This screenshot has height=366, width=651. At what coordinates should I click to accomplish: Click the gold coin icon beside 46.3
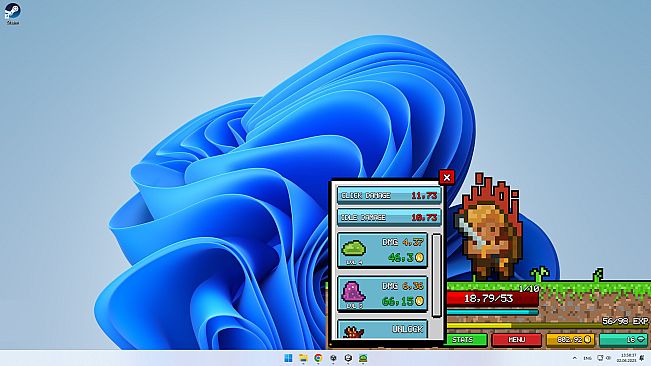tap(419, 258)
